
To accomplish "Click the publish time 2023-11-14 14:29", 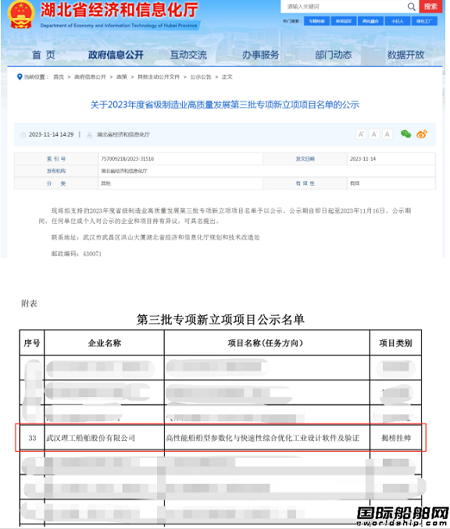I will pyautogui.click(x=51, y=135).
